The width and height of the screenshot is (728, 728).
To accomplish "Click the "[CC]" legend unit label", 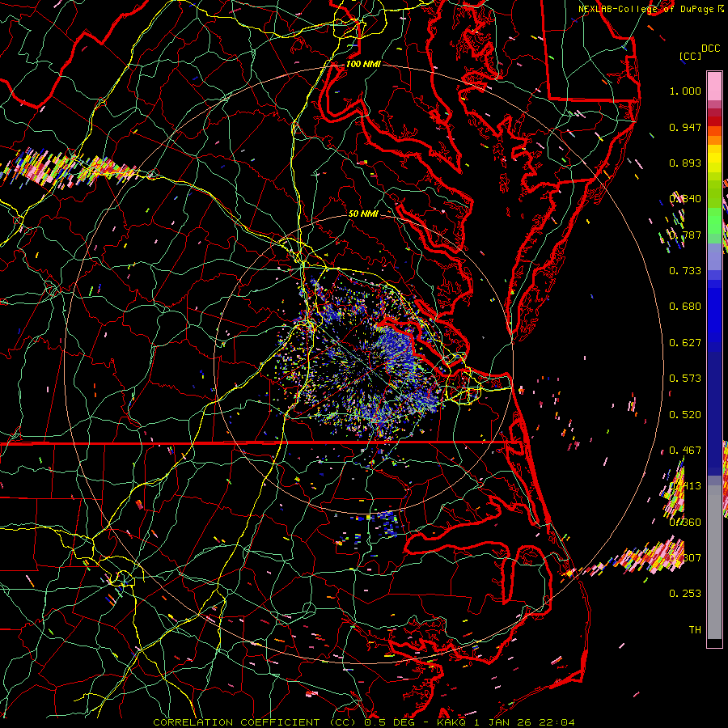I will [x=690, y=56].
